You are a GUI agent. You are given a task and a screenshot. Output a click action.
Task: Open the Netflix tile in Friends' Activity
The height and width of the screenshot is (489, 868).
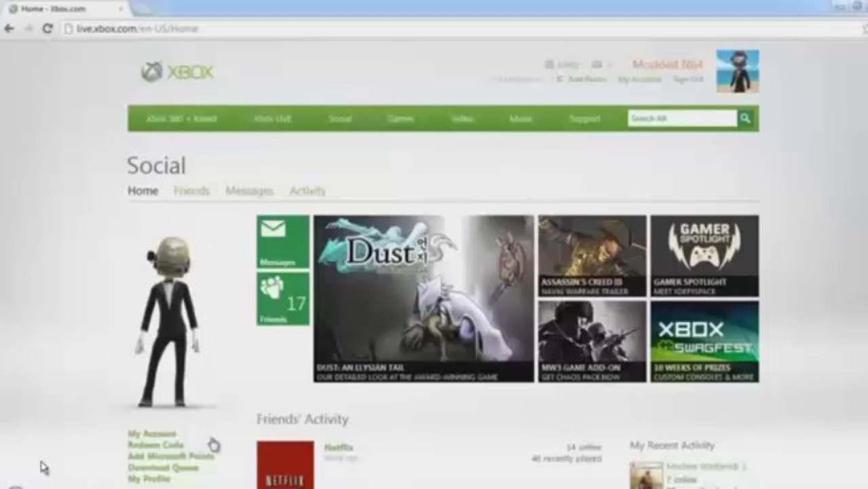pyautogui.click(x=285, y=465)
